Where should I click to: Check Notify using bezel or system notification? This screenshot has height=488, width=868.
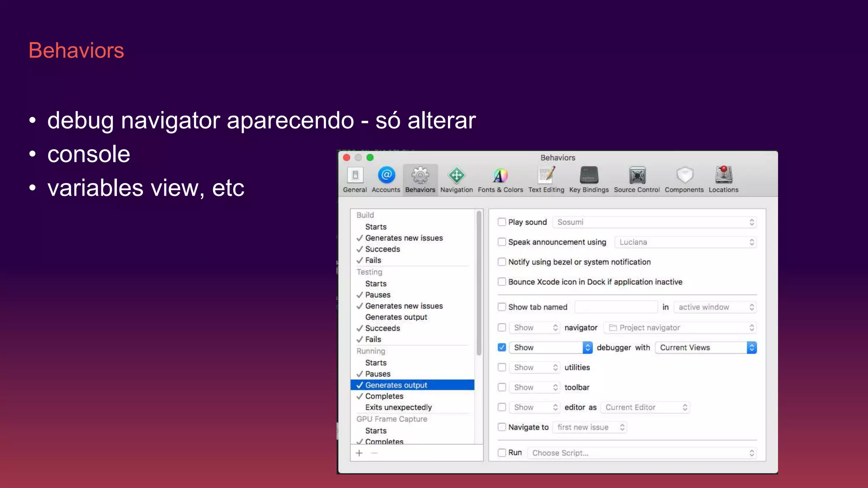pyautogui.click(x=502, y=262)
